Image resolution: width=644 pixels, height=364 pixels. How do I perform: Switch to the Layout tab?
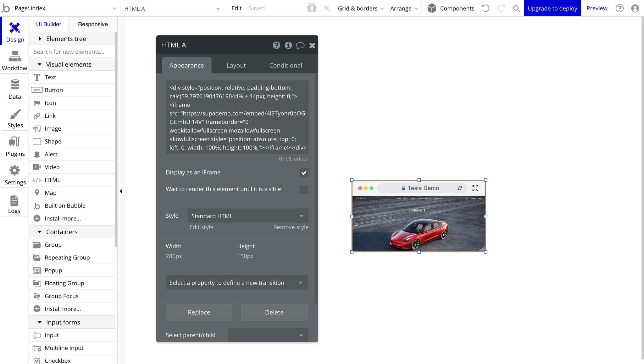pyautogui.click(x=236, y=65)
